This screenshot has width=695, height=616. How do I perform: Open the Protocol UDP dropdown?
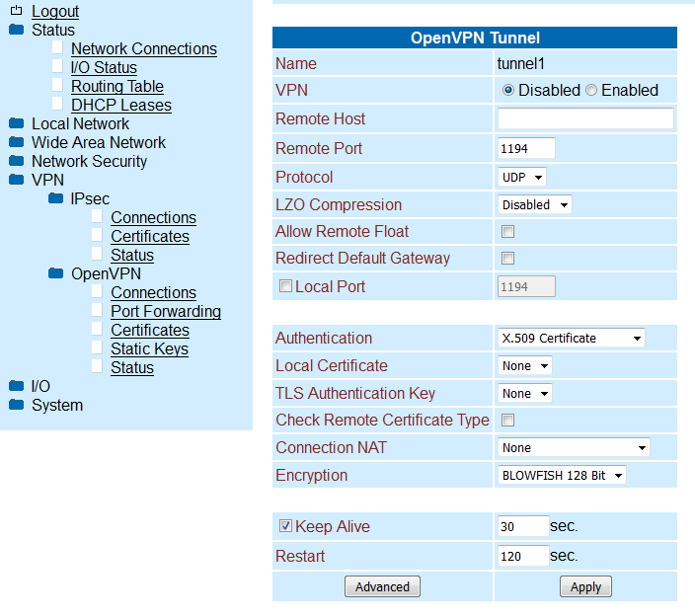tap(522, 178)
